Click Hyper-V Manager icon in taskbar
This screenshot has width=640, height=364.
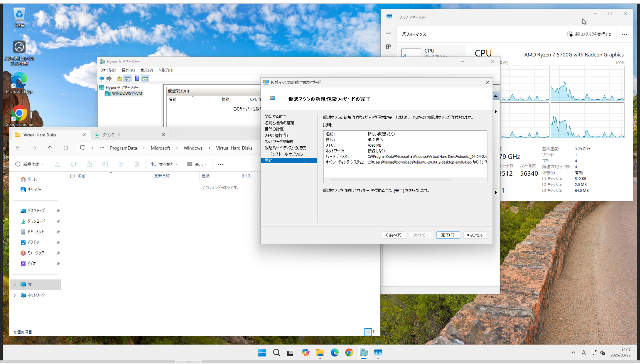[364, 352]
